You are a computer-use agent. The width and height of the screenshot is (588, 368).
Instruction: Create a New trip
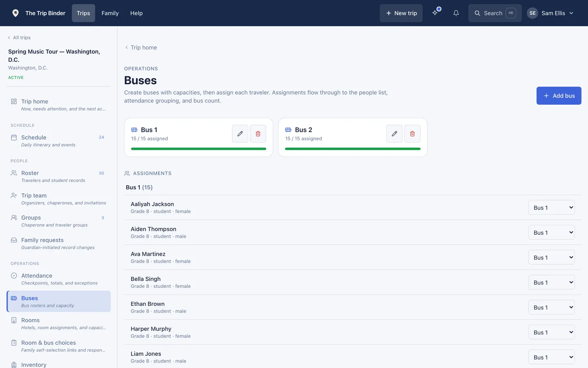(x=401, y=13)
